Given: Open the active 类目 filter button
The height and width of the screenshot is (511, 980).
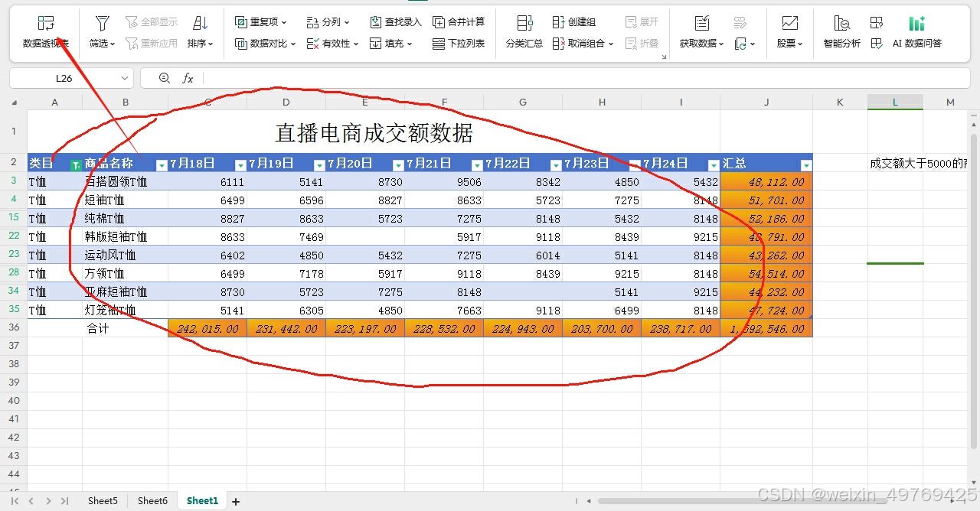Looking at the screenshot, I should pos(75,164).
